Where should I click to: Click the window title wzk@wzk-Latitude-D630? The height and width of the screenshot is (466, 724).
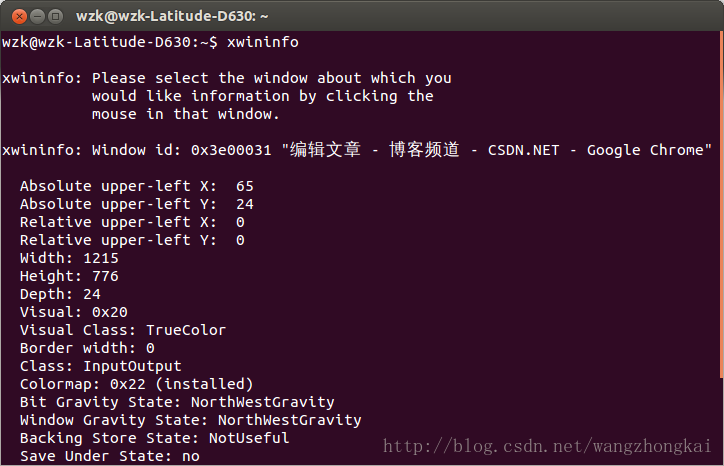click(172, 16)
